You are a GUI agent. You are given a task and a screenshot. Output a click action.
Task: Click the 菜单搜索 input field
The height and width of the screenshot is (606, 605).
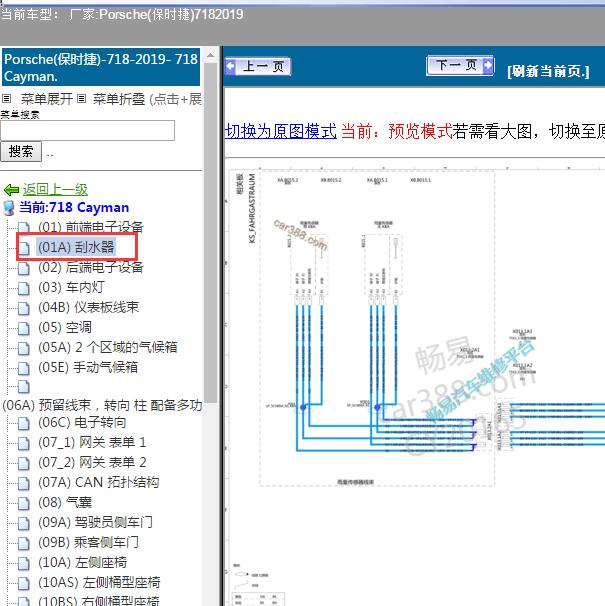tap(88, 131)
